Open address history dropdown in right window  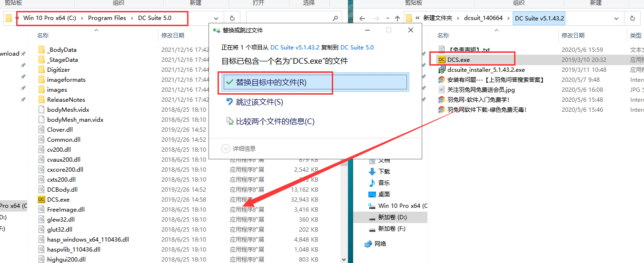click(x=617, y=18)
